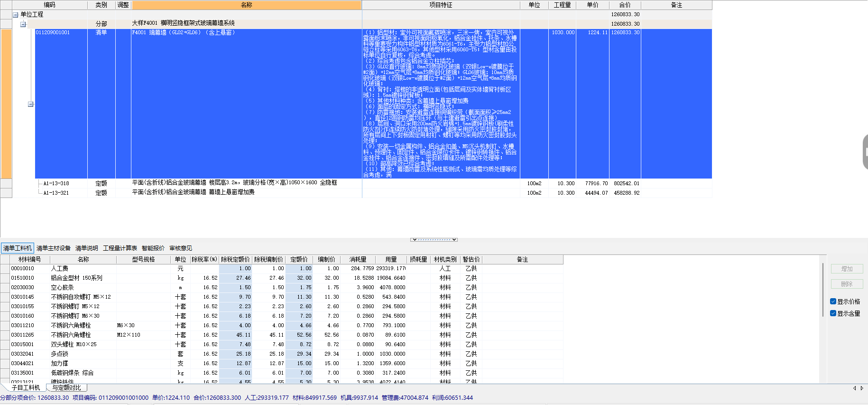The height and width of the screenshot is (405, 868).
Task: Open the 清单说明 tab
Action: point(87,248)
